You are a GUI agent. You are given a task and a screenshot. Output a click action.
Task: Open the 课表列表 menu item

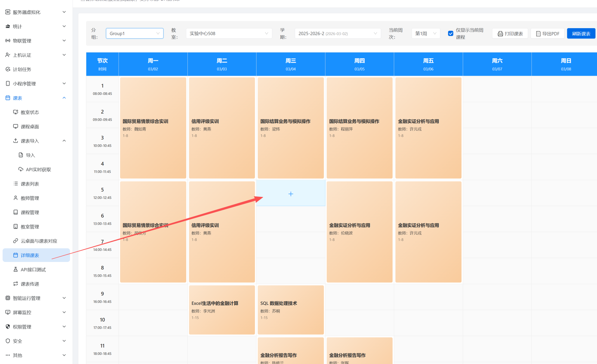[x=30, y=184]
